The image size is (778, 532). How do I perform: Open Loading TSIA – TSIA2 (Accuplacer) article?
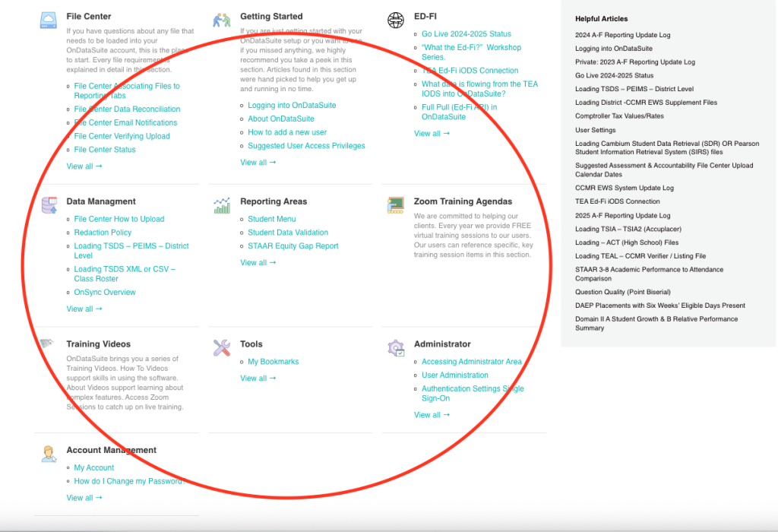(628, 230)
